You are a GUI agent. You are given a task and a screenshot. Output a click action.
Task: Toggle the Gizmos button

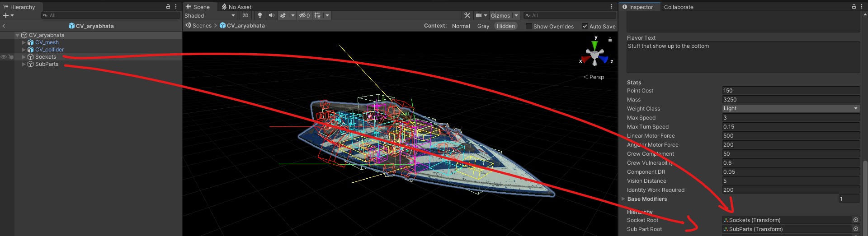pos(500,15)
